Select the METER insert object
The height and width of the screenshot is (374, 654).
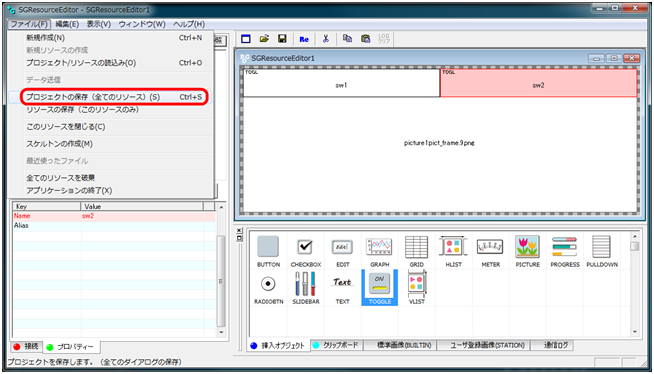coord(490,251)
